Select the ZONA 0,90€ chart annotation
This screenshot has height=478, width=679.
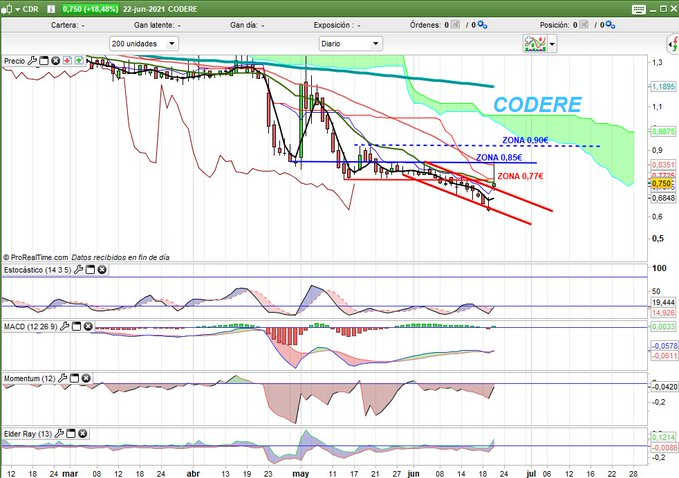click(x=525, y=140)
